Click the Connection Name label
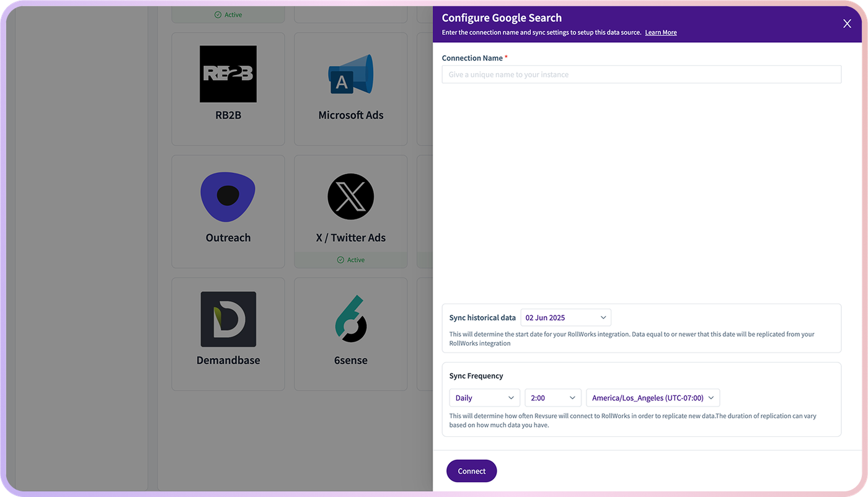This screenshot has height=497, width=868. pos(472,58)
